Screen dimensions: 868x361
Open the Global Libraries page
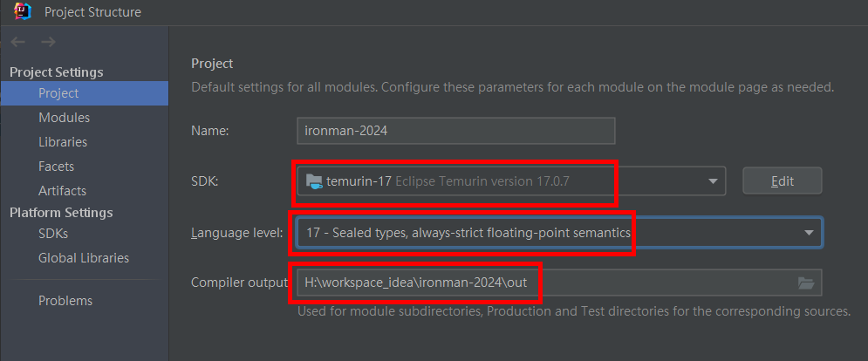tap(84, 257)
